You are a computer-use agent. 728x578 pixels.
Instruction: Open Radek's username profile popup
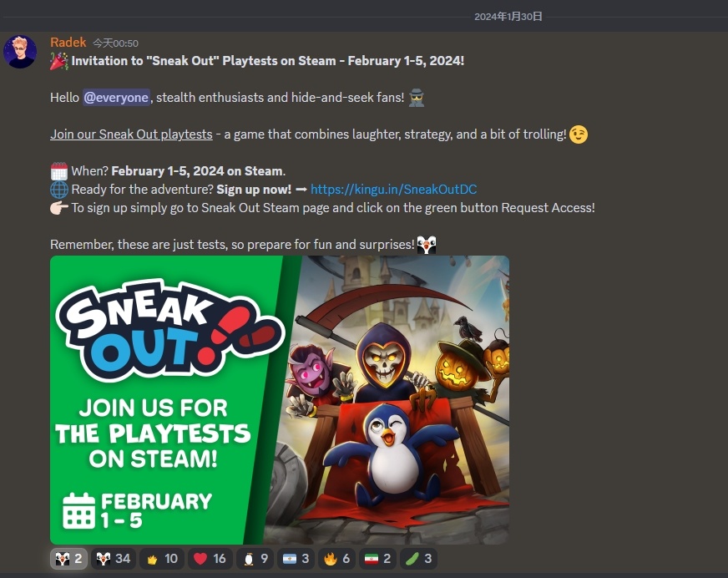(68, 43)
